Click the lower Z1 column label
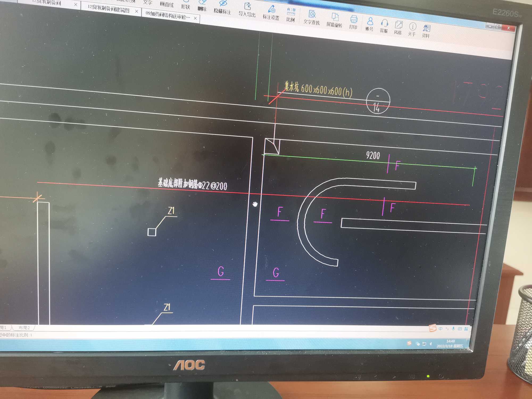Image resolution: width=532 pixels, height=399 pixels. pos(167,307)
